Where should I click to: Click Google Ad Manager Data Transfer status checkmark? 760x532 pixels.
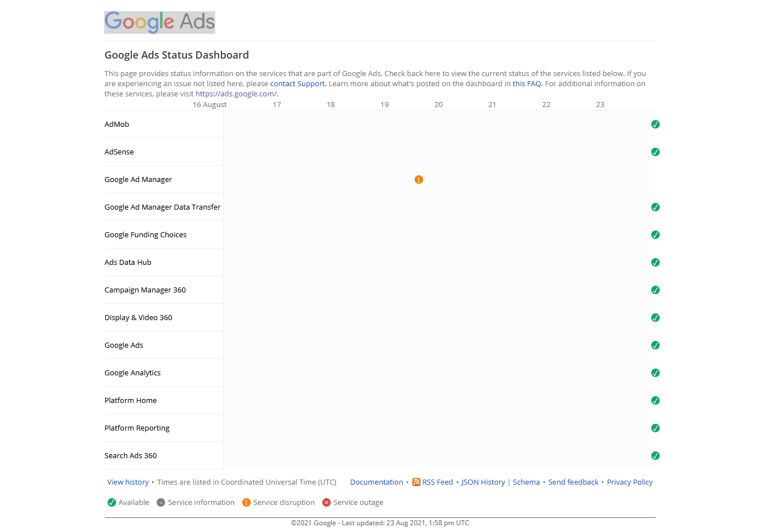point(655,207)
